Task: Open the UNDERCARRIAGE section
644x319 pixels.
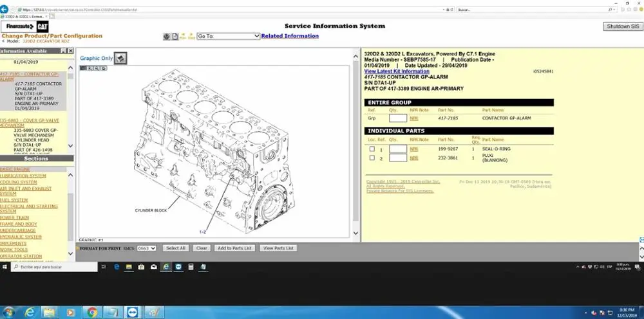Action: (x=18, y=230)
